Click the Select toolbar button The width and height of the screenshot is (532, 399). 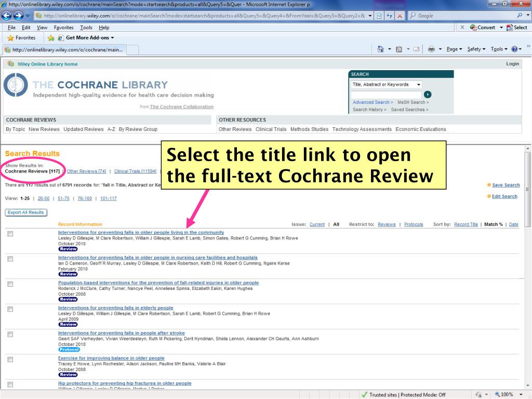coord(517,28)
